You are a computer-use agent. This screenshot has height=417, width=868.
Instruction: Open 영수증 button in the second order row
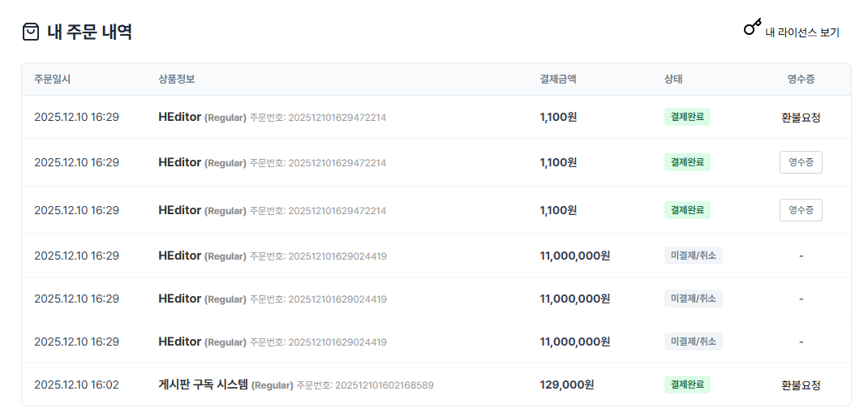pyautogui.click(x=801, y=162)
